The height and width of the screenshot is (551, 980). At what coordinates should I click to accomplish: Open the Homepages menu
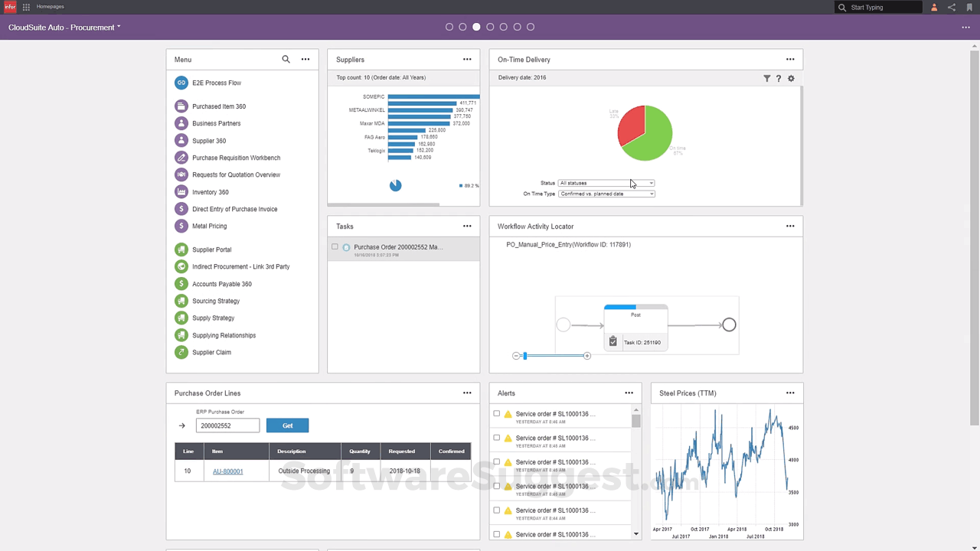tap(50, 7)
